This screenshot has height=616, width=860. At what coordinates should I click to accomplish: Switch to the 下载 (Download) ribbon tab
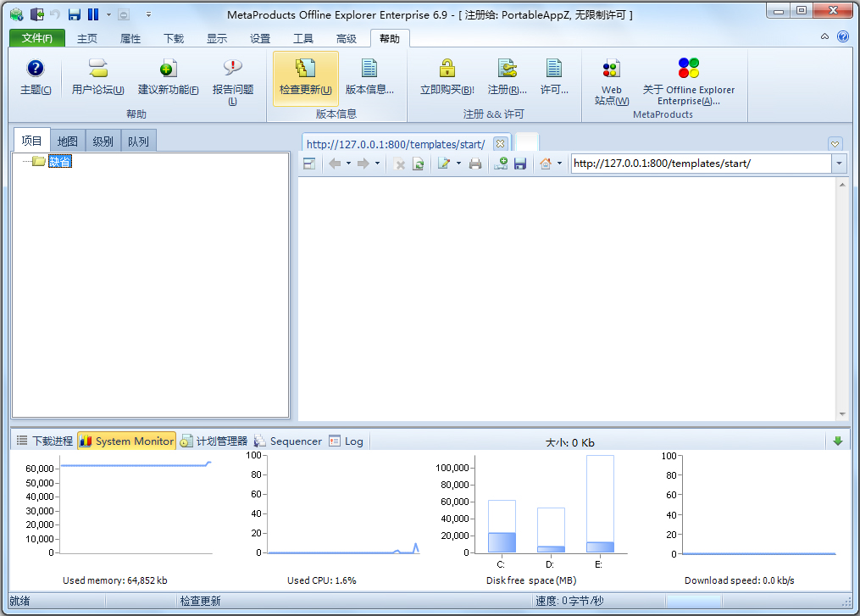pos(173,39)
